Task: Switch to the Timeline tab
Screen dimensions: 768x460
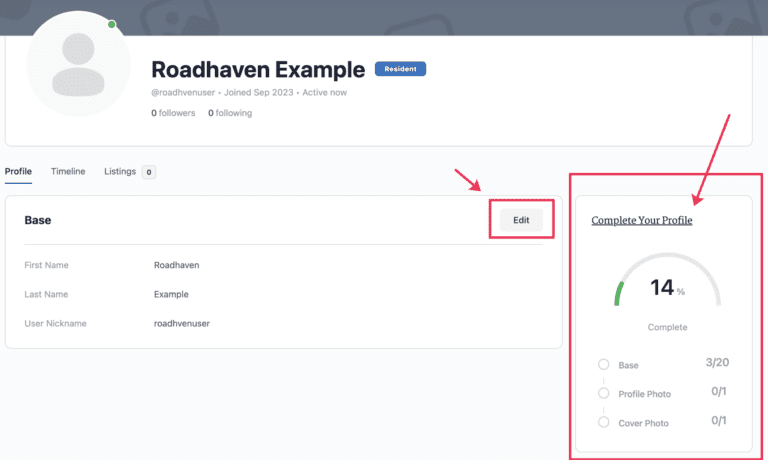Action: point(68,171)
